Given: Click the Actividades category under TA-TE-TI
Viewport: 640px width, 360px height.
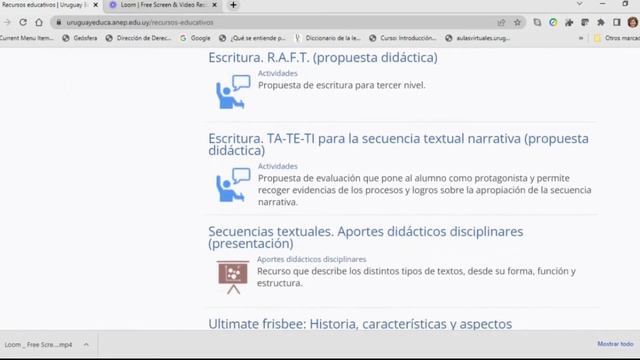Looking at the screenshot, I should pos(278,166).
